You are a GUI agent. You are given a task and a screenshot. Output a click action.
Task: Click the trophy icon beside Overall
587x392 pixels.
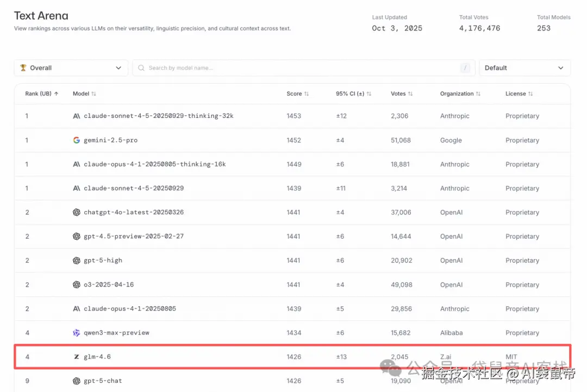click(23, 68)
